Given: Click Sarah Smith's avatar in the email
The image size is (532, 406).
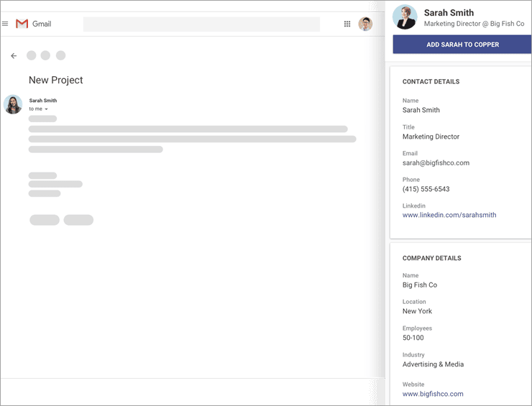Looking at the screenshot, I should tap(13, 104).
